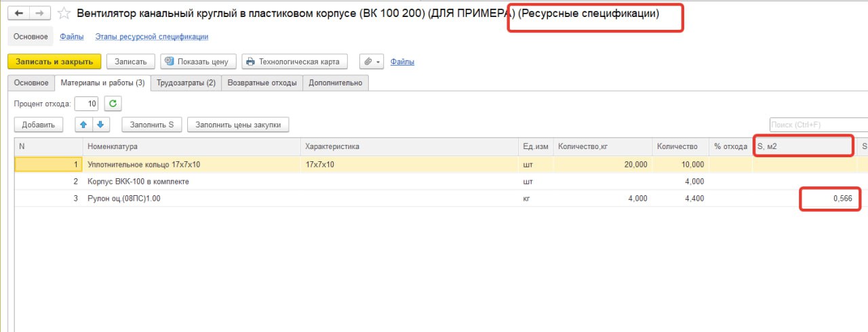Click Заполнить S button
Image resolution: width=868 pixels, height=332 pixels.
152,125
